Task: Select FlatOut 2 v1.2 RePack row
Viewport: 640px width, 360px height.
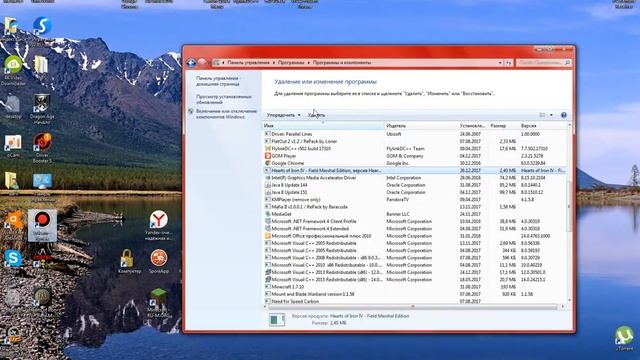Action: [x=414, y=141]
